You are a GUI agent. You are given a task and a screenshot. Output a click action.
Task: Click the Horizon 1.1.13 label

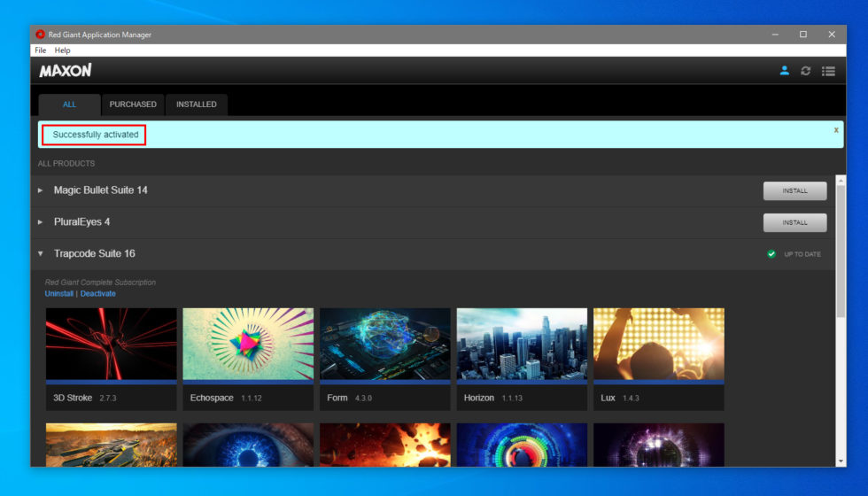[x=492, y=398]
